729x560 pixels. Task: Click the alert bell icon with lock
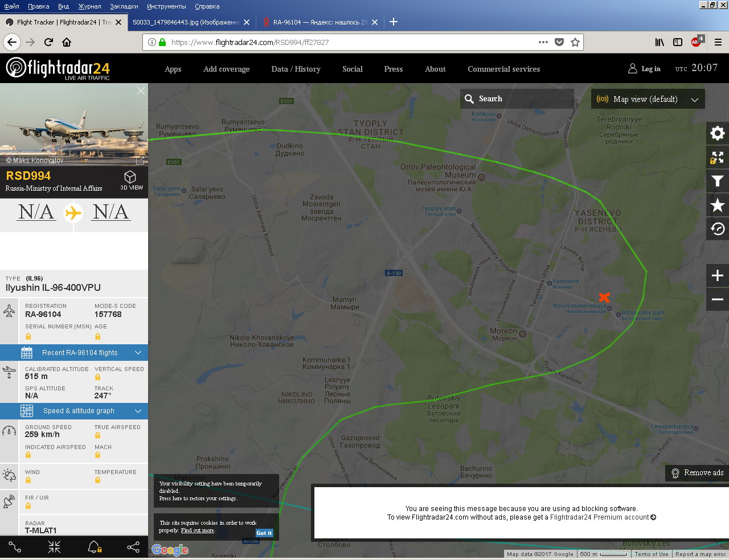click(95, 547)
